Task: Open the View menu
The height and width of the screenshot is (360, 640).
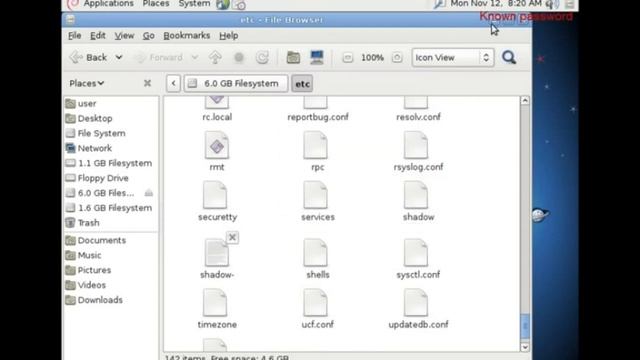Action: click(x=124, y=36)
